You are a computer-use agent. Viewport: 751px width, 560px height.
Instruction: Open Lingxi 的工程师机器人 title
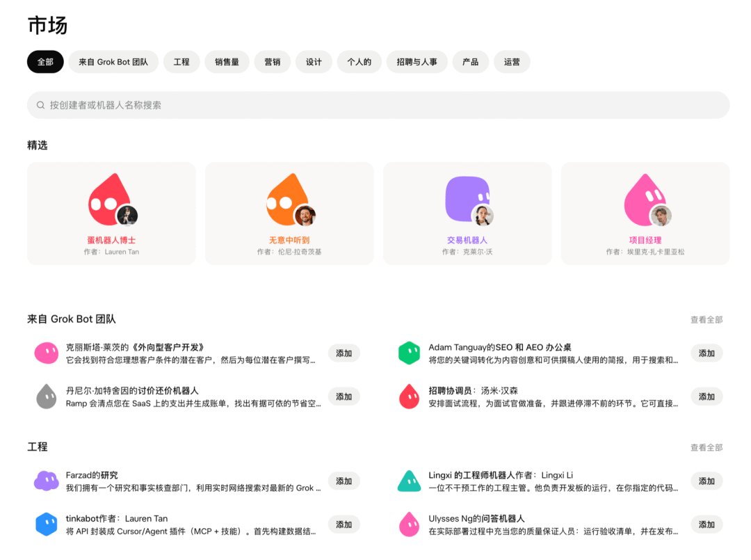pyautogui.click(x=501, y=475)
